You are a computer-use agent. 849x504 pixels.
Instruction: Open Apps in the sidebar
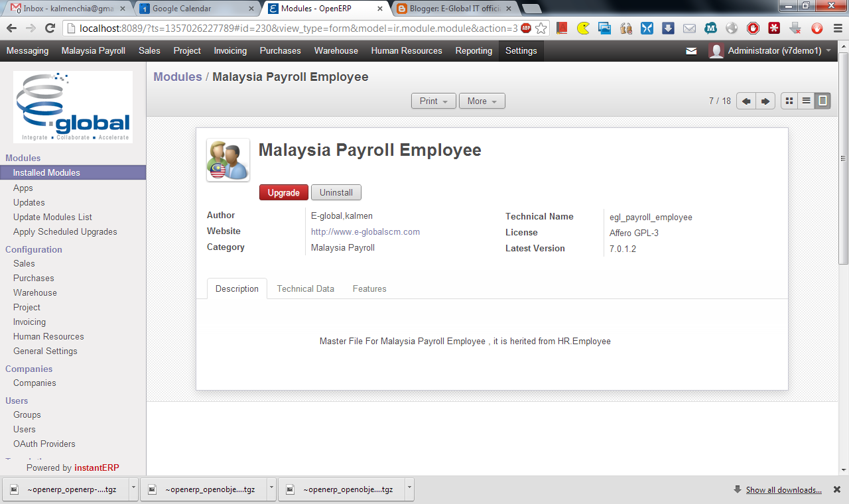click(x=23, y=188)
